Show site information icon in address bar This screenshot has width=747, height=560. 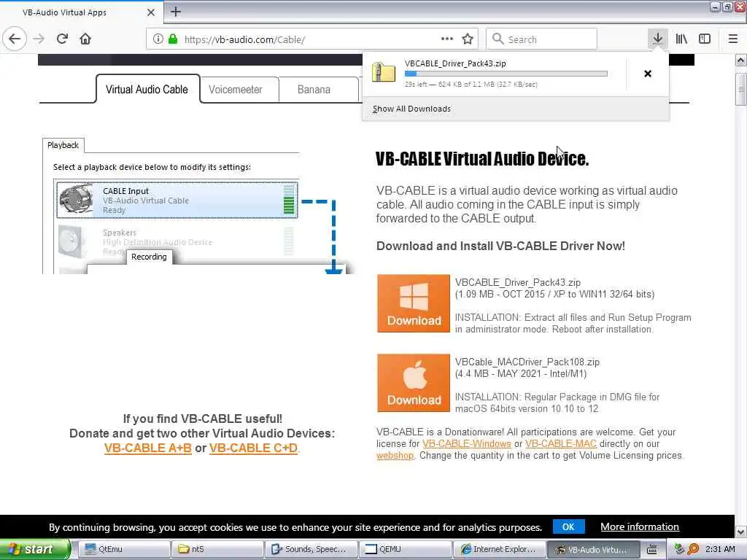click(158, 39)
